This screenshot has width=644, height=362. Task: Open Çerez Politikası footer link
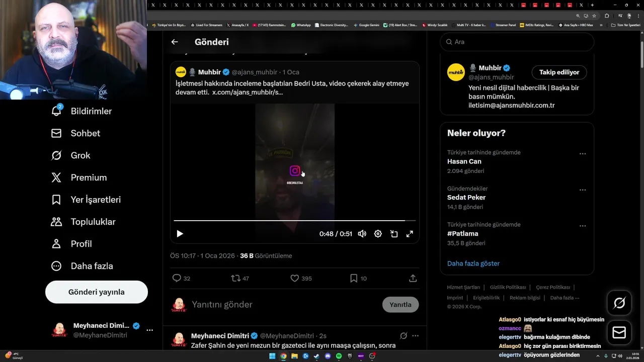[553, 288]
